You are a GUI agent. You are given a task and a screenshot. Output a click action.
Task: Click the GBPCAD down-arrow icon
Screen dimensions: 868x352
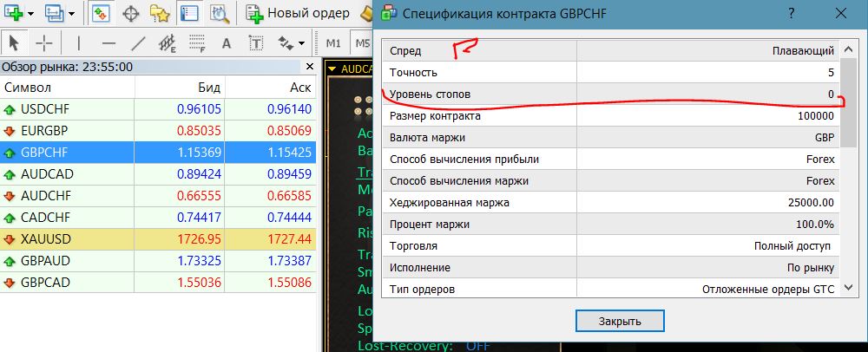pyautogui.click(x=10, y=283)
